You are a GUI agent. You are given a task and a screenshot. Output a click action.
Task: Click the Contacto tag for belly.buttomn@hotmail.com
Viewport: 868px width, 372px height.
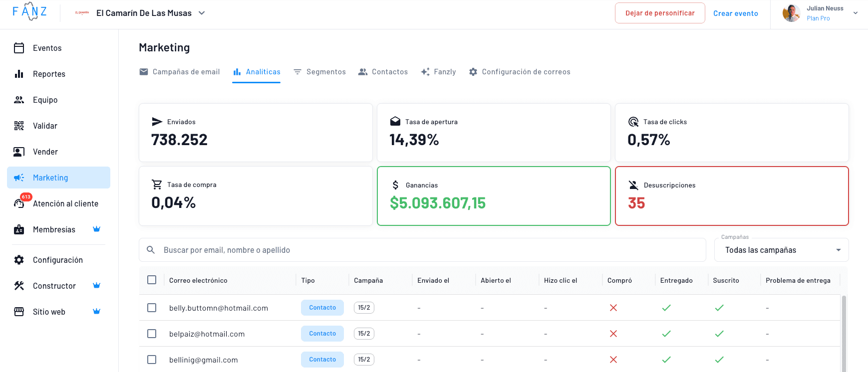coord(322,308)
